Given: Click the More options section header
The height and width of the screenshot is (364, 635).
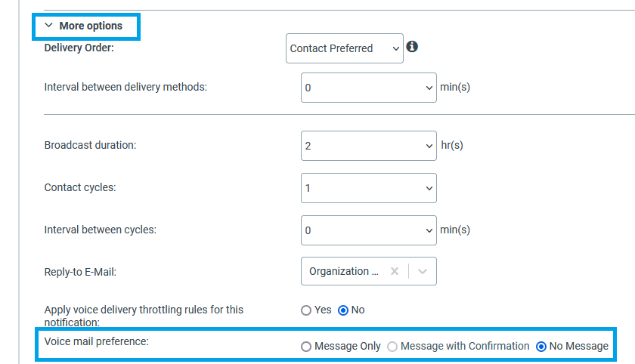Looking at the screenshot, I should [x=91, y=26].
